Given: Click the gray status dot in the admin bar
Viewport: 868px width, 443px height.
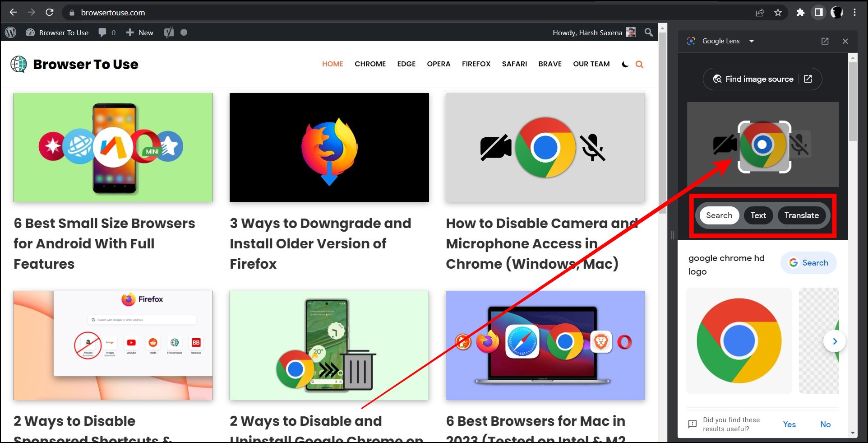Looking at the screenshot, I should click(x=184, y=33).
